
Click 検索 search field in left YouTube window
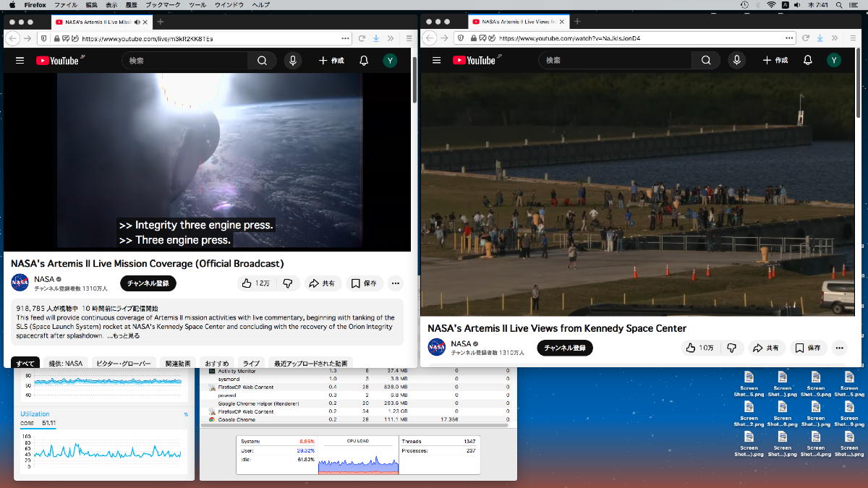(184, 61)
